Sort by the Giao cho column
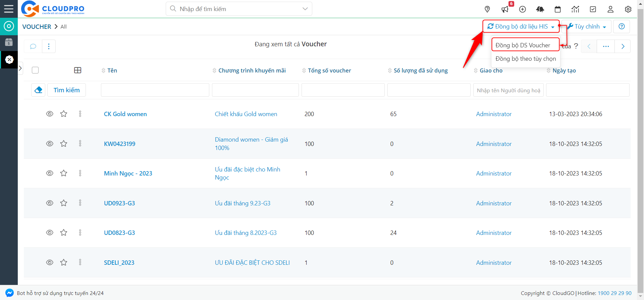 coord(488,70)
